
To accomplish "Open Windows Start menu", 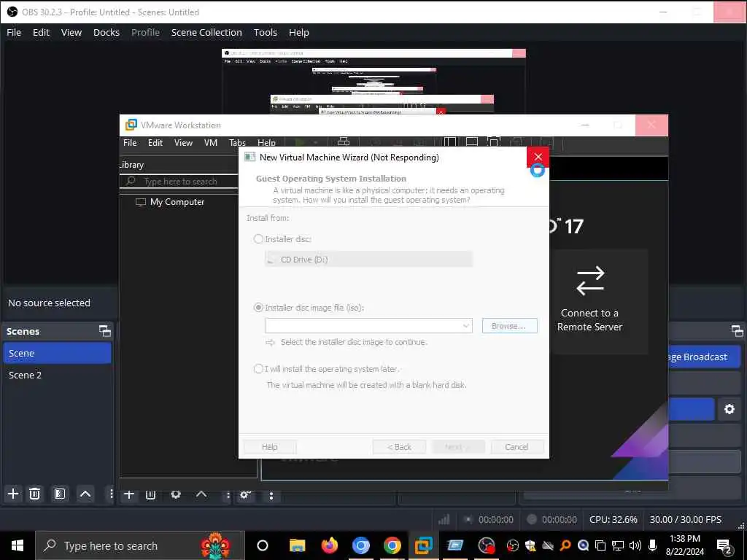I will (x=18, y=545).
